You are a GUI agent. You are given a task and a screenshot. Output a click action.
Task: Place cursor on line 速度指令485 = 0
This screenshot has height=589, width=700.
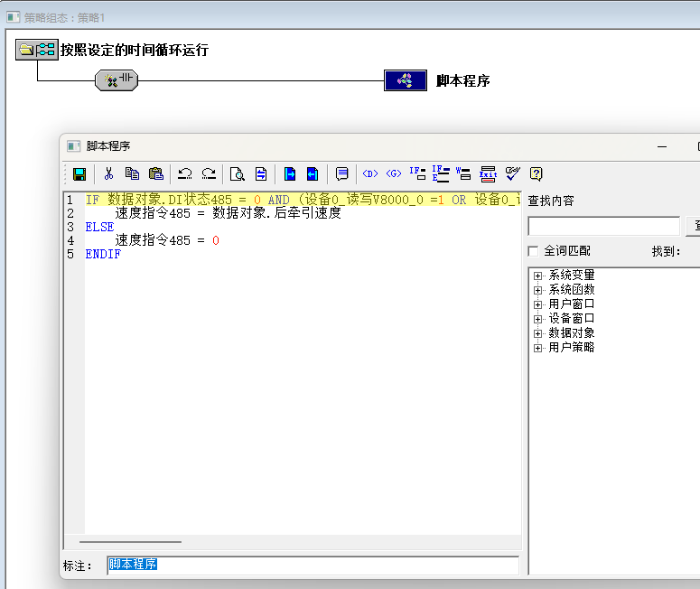pyautogui.click(x=167, y=240)
